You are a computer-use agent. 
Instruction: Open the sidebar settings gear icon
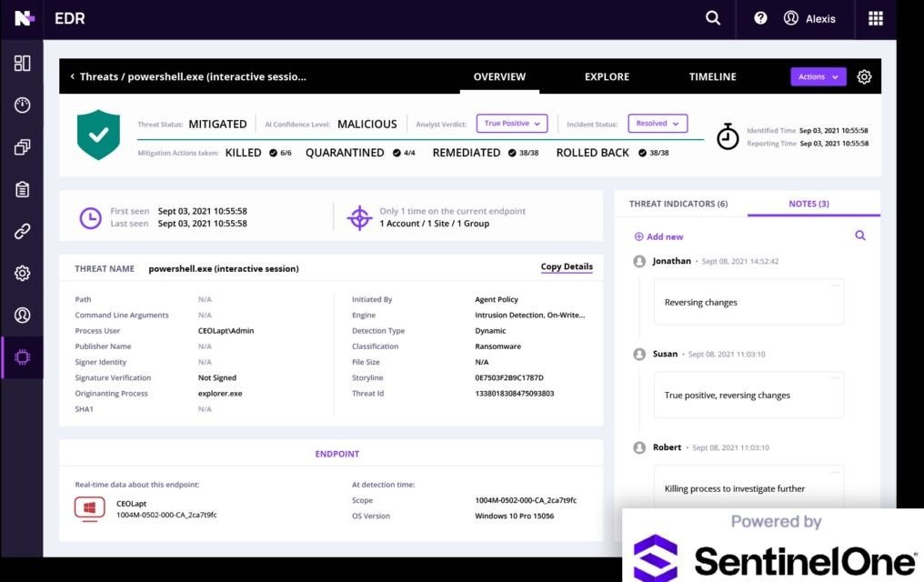(x=22, y=273)
